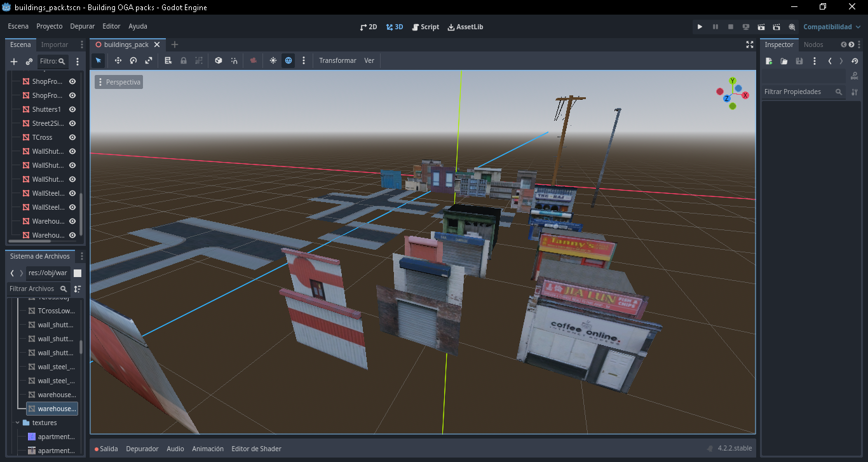Toggle snap mode magnet icon
Image resolution: width=868 pixels, height=462 pixels.
point(234,60)
